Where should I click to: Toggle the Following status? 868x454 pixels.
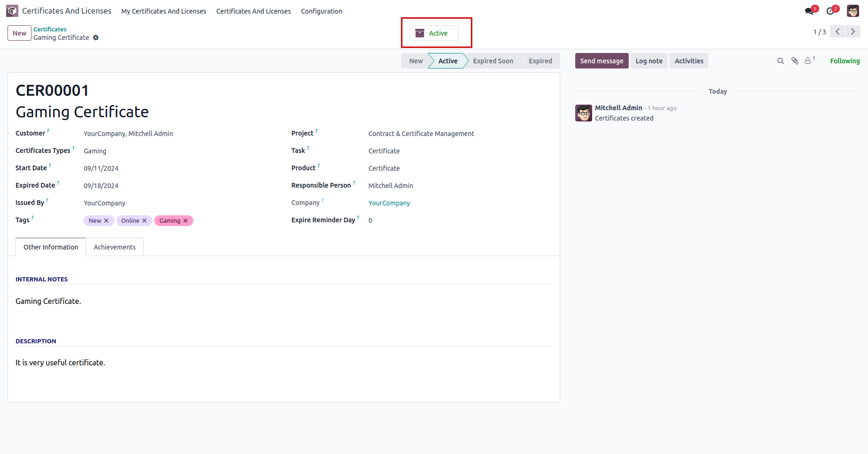(x=845, y=61)
